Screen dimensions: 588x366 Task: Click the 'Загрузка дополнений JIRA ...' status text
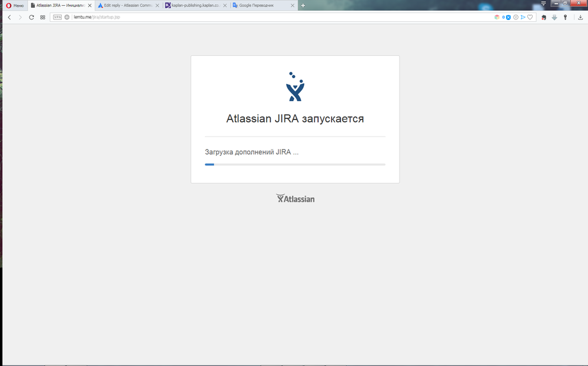(252, 152)
